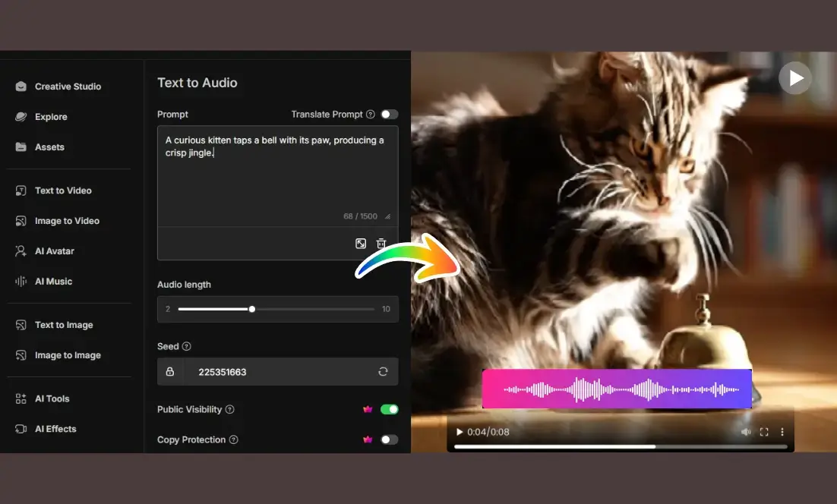The width and height of the screenshot is (837, 504).
Task: Open the Image to Image tool
Action: (66, 354)
